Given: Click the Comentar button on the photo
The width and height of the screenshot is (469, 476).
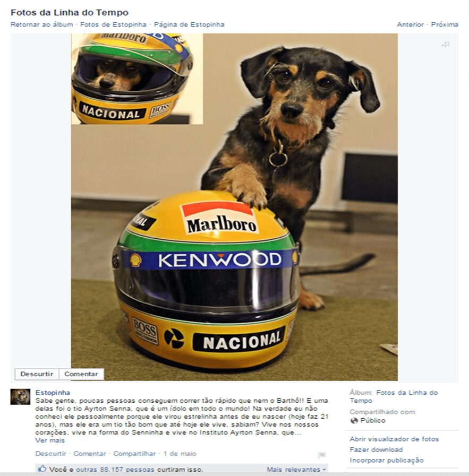Looking at the screenshot, I should pos(81,374).
